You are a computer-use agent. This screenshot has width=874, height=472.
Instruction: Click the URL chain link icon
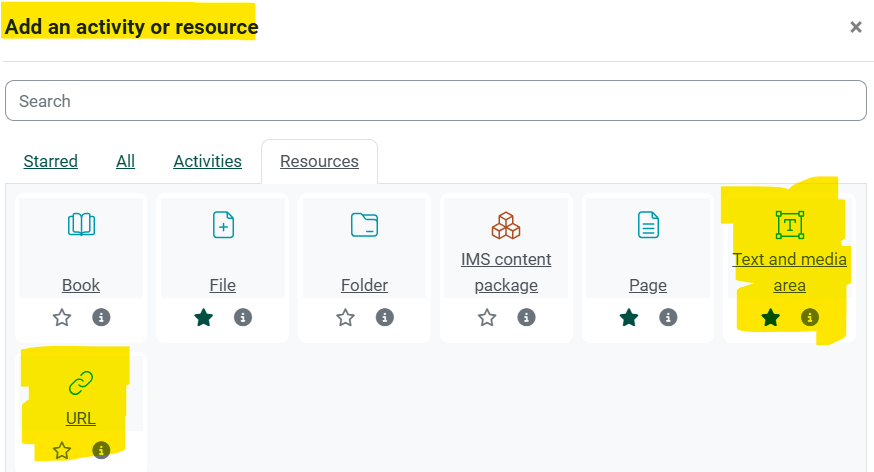pyautogui.click(x=81, y=383)
